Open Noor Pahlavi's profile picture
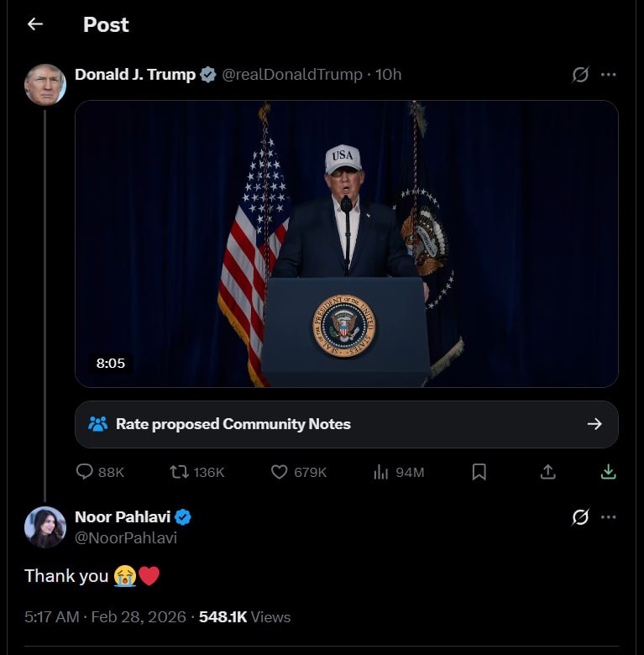644x655 pixels. [x=45, y=527]
